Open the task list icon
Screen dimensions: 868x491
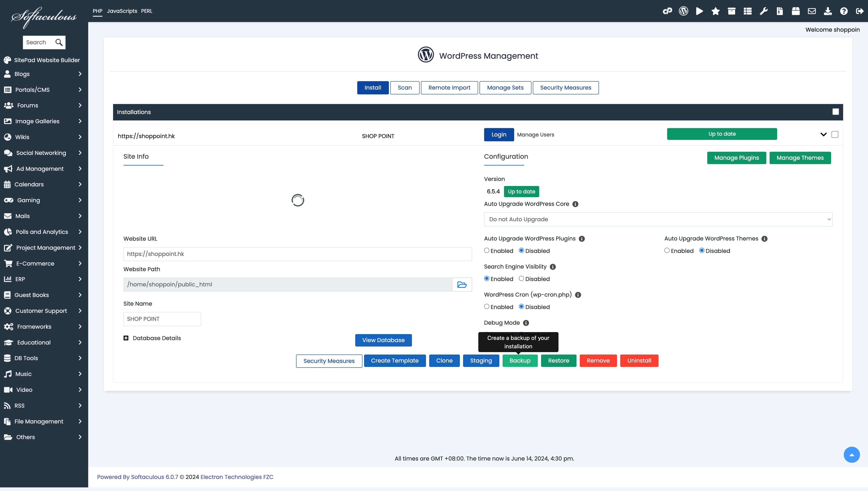[x=748, y=11]
